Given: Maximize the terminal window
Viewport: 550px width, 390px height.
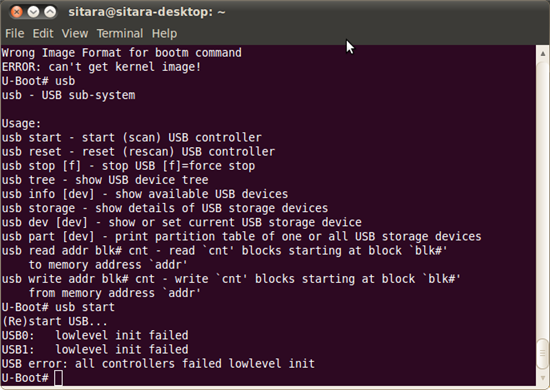Looking at the screenshot, I should [50, 12].
